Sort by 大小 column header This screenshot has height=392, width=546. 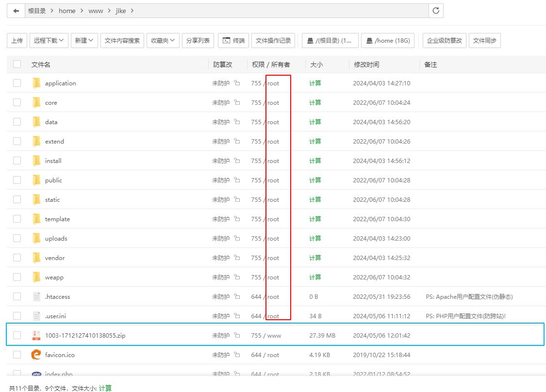click(316, 65)
